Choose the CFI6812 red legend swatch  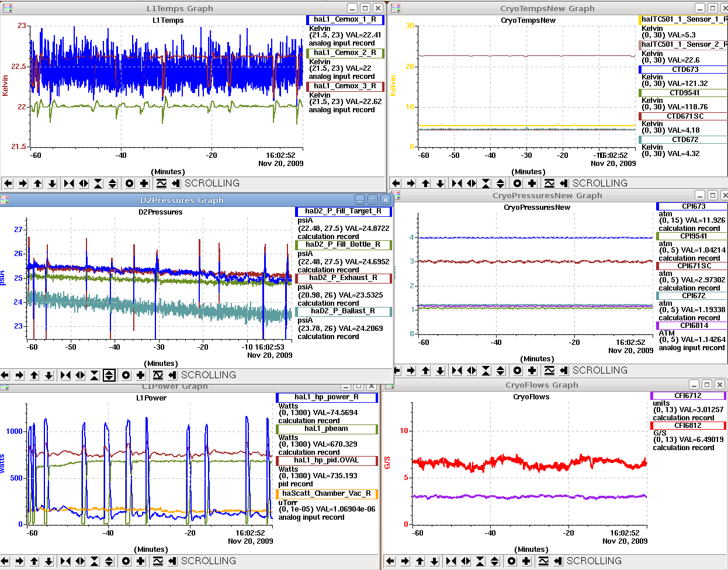(x=688, y=426)
